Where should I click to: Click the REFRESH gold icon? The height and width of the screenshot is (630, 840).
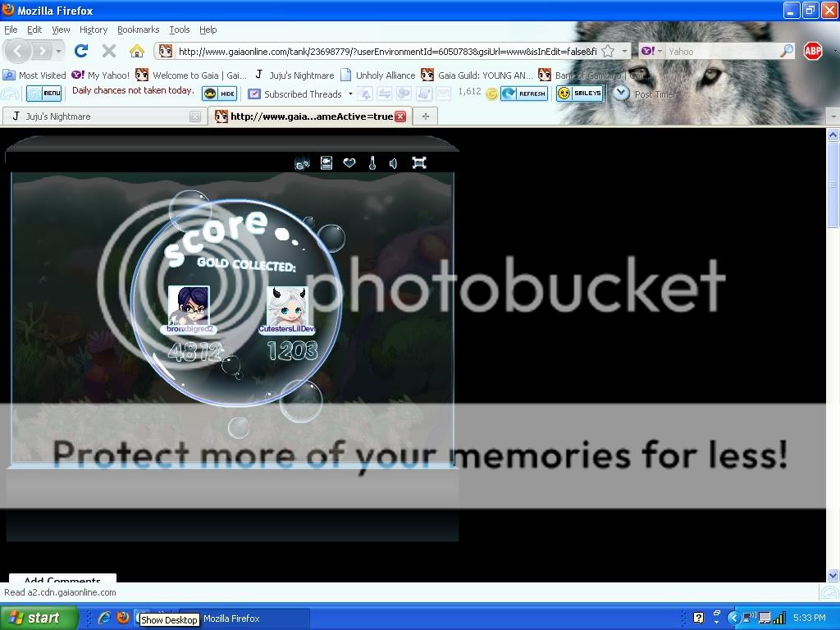pos(524,93)
